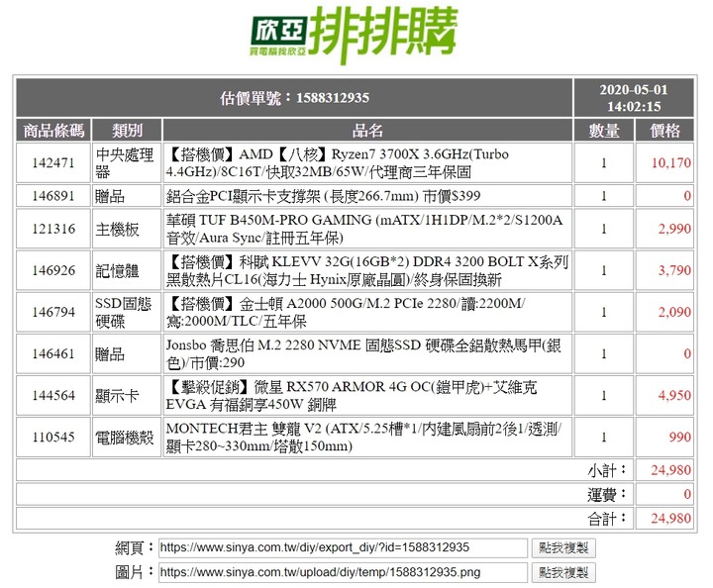713x588 pixels.
Task: Click the price 0 in row 146891
Action: pos(687,196)
